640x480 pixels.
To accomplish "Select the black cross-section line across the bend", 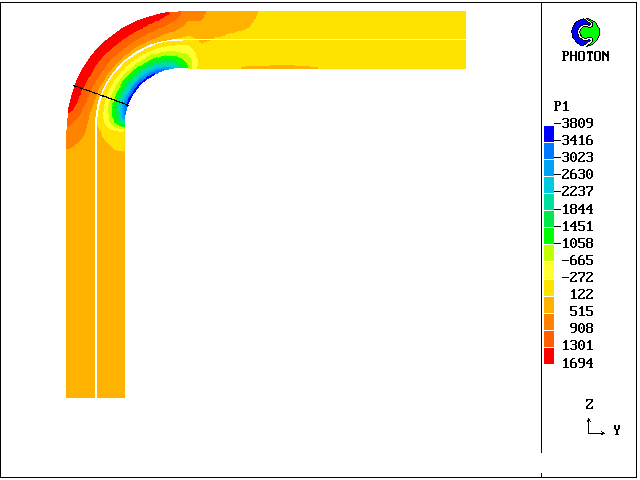I will coord(100,95).
